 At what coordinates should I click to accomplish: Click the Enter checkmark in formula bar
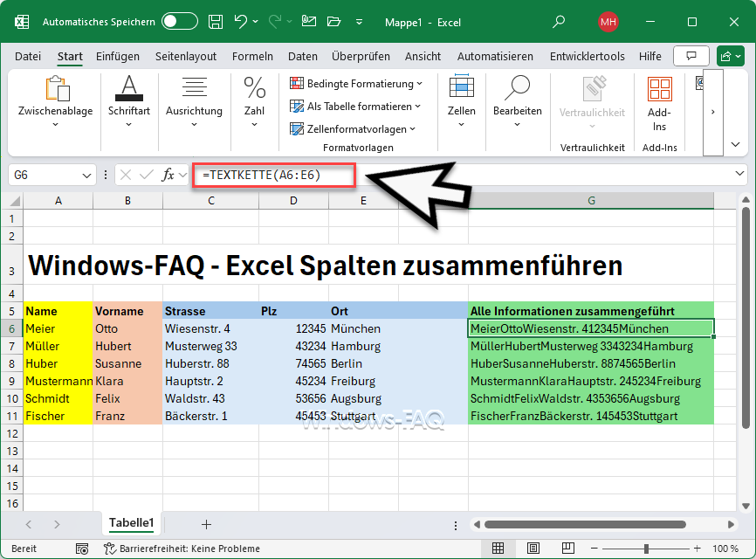tap(146, 175)
